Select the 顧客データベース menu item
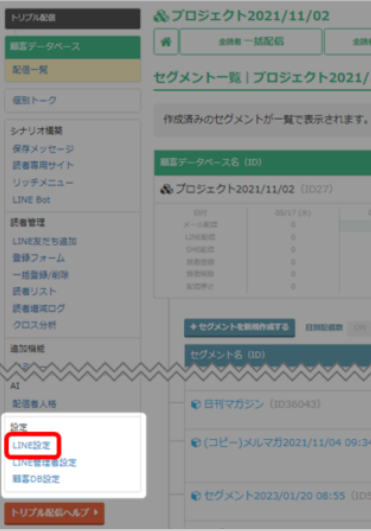 point(72,47)
